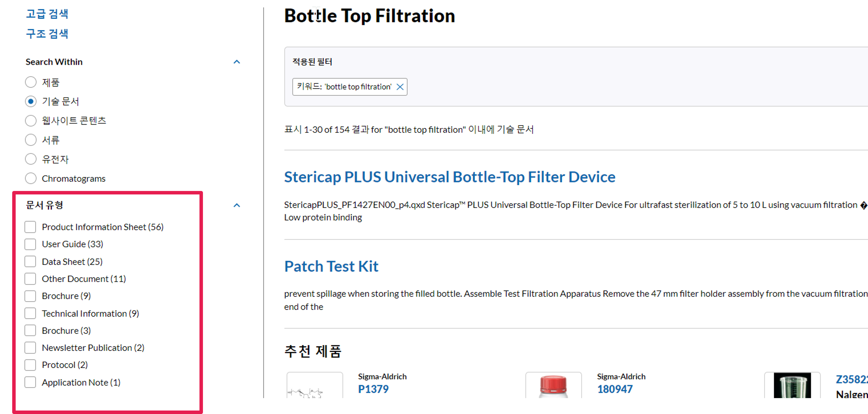Enable the User Guide document filter
This screenshot has height=414, width=868.
pos(30,244)
